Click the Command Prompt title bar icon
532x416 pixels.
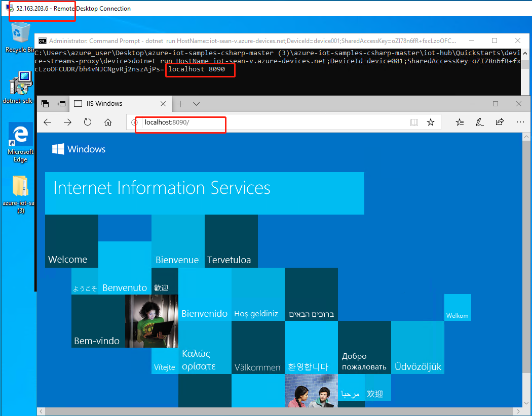pos(43,41)
